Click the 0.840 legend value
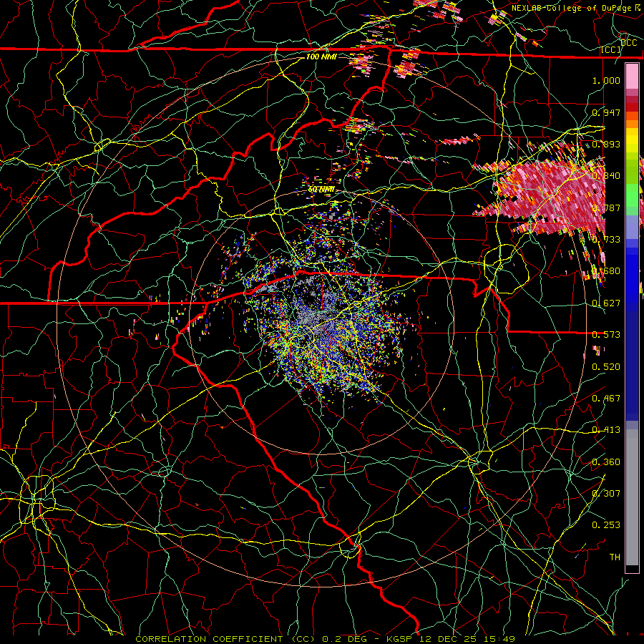This screenshot has width=644, height=644. click(606, 176)
